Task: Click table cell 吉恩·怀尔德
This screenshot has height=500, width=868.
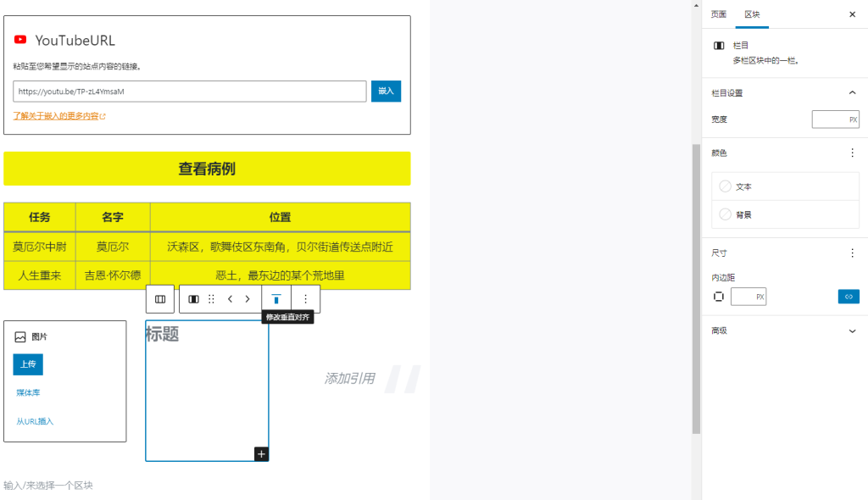Action: [x=113, y=275]
